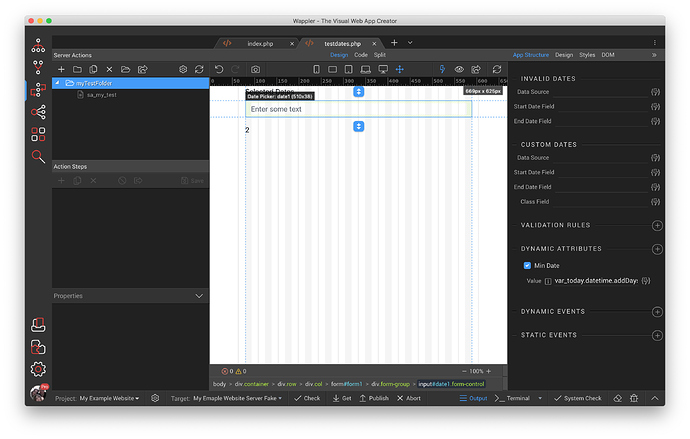
Task: Select sa_my_test in the tree
Action: tap(102, 95)
